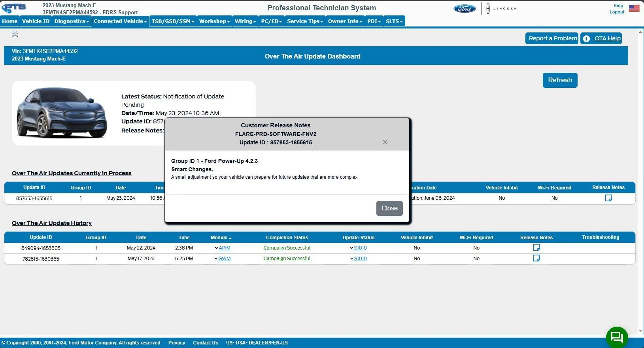The width and height of the screenshot is (644, 348).
Task: Click the PTS logo
Action: tap(14, 8)
